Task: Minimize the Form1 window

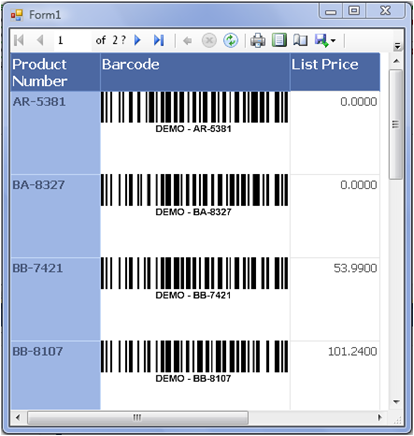Action: (x=331, y=12)
